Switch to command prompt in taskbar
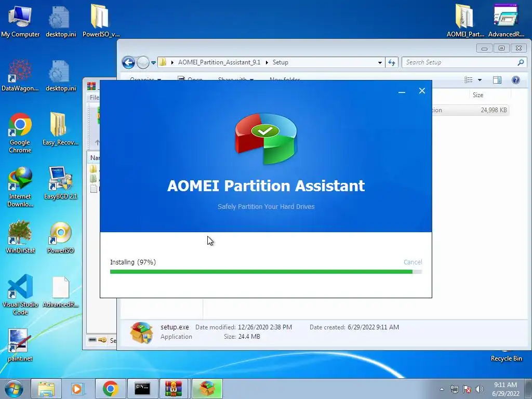 (142, 389)
